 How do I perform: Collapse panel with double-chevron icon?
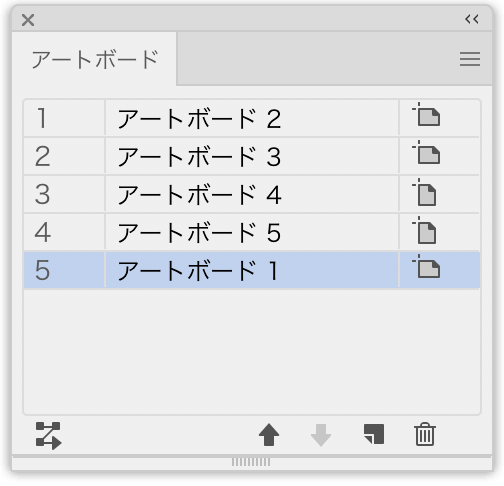(472, 19)
